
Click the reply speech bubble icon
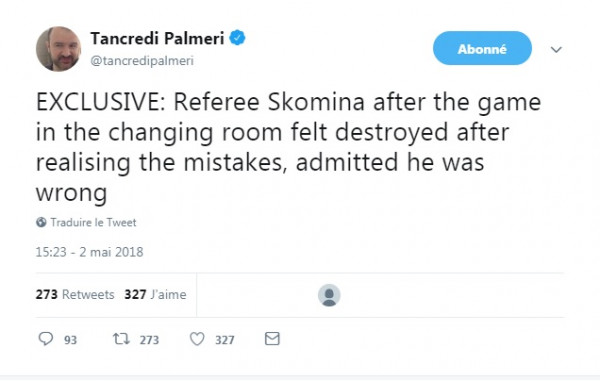(x=46, y=339)
